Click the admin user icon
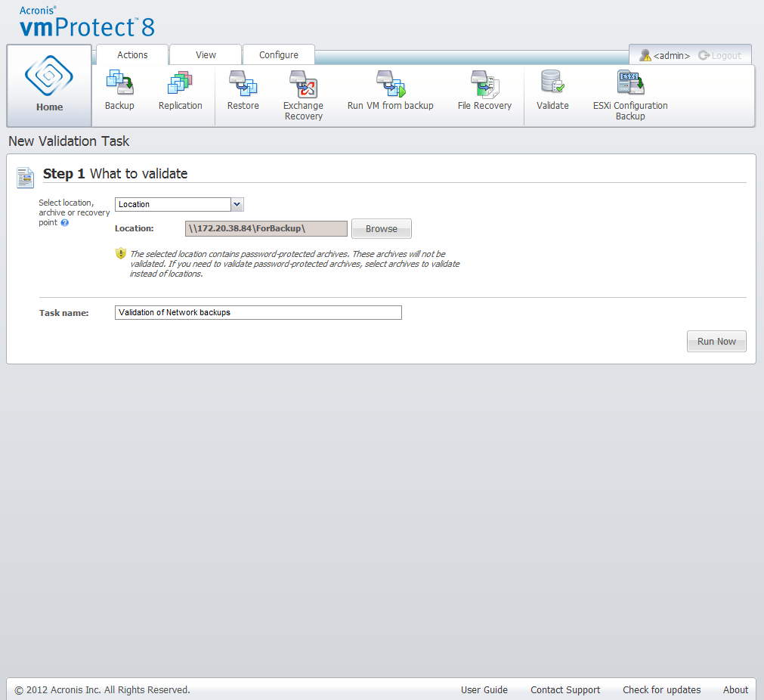This screenshot has width=764, height=700. coord(645,56)
